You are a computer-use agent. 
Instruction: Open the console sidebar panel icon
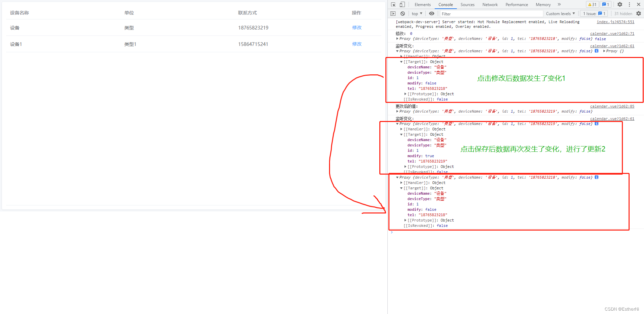click(393, 13)
